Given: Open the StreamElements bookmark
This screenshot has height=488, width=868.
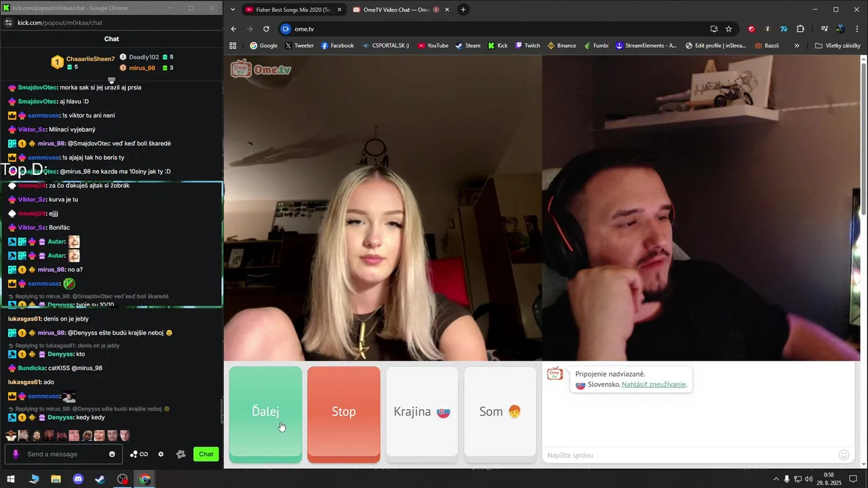Looking at the screenshot, I should [x=646, y=45].
